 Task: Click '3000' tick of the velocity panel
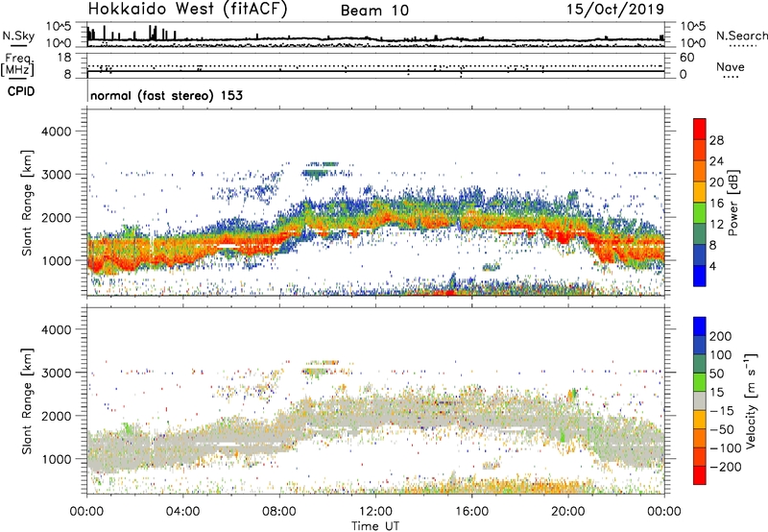click(57, 373)
